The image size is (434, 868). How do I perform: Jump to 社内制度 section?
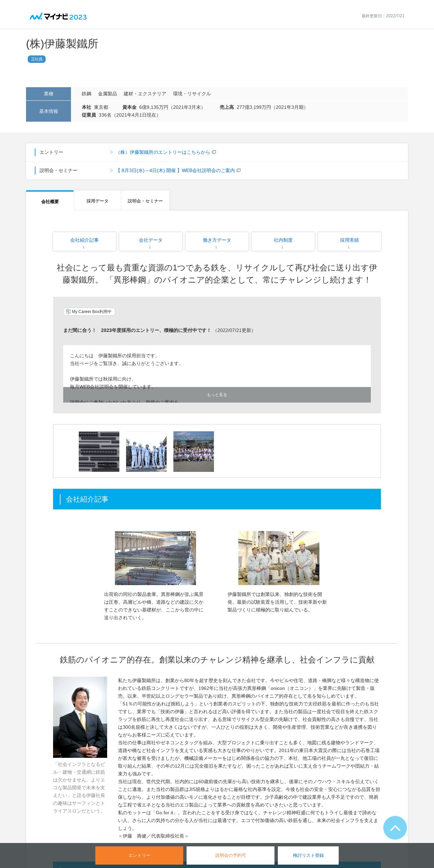(x=283, y=242)
